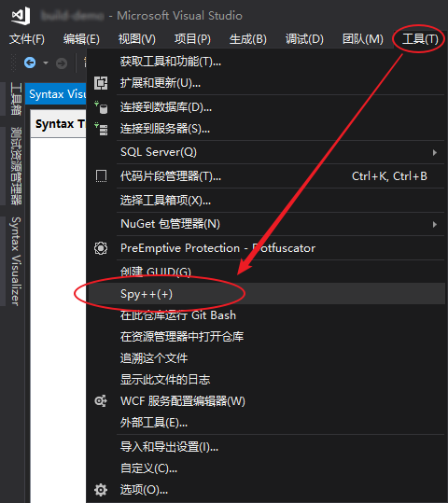Expand the SQL Server(Q) submenu arrow
Image resolution: width=448 pixels, height=503 pixels.
coord(435,152)
